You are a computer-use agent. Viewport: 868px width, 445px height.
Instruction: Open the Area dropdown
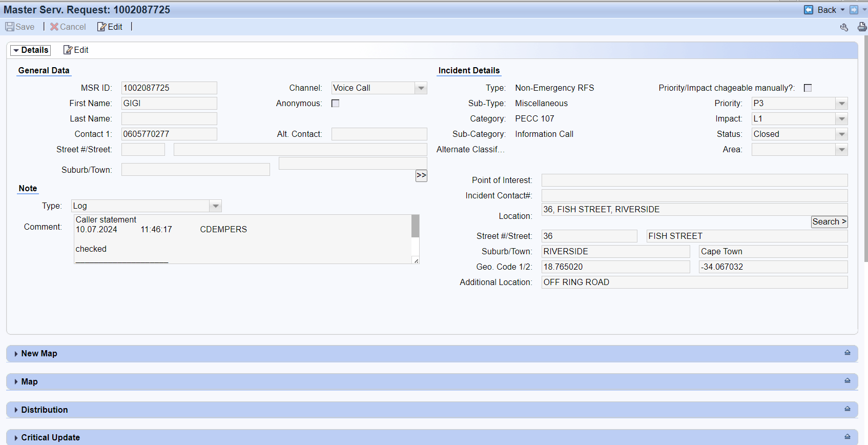(841, 150)
